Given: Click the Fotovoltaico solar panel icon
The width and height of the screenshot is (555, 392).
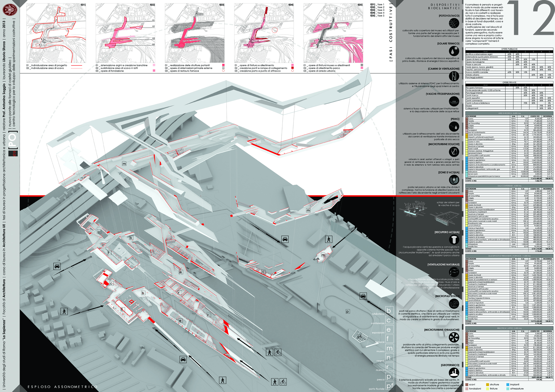Looking at the screenshot, I should click(x=454, y=24).
